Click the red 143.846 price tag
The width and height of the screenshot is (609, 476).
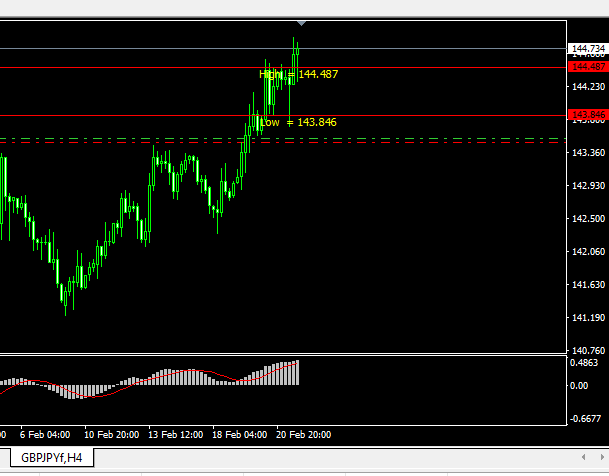pos(588,115)
